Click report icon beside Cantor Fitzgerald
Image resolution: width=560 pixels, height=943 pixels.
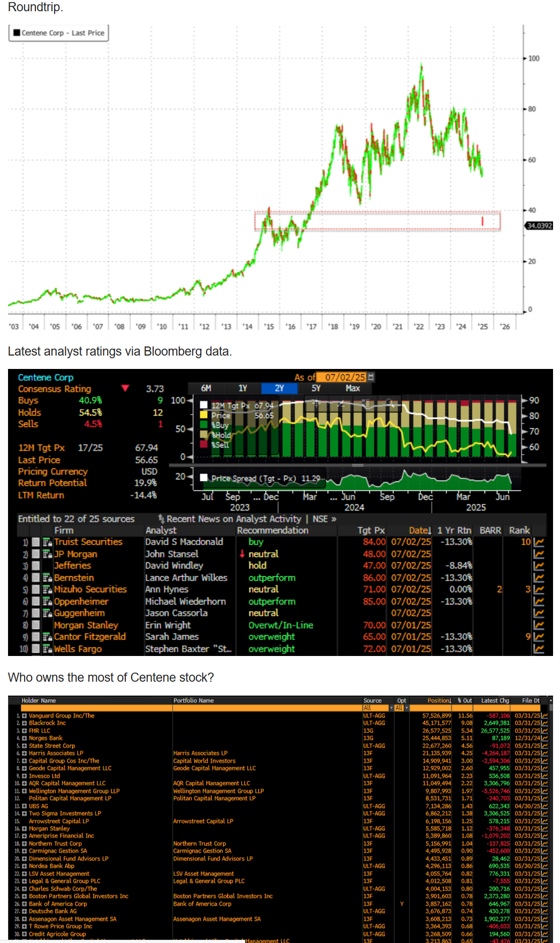(x=47, y=637)
